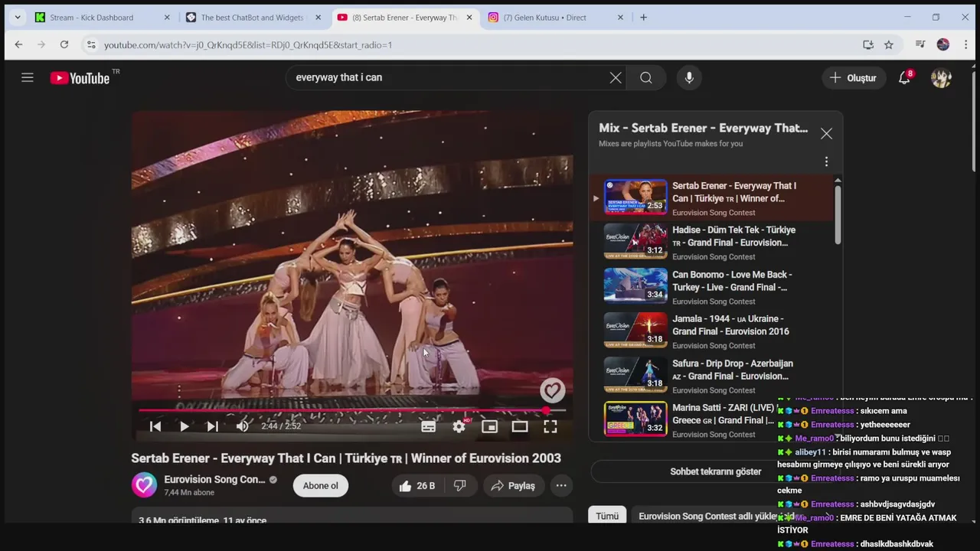Click the browser address bar URL
Image resolution: width=980 pixels, height=551 pixels.
248,45
